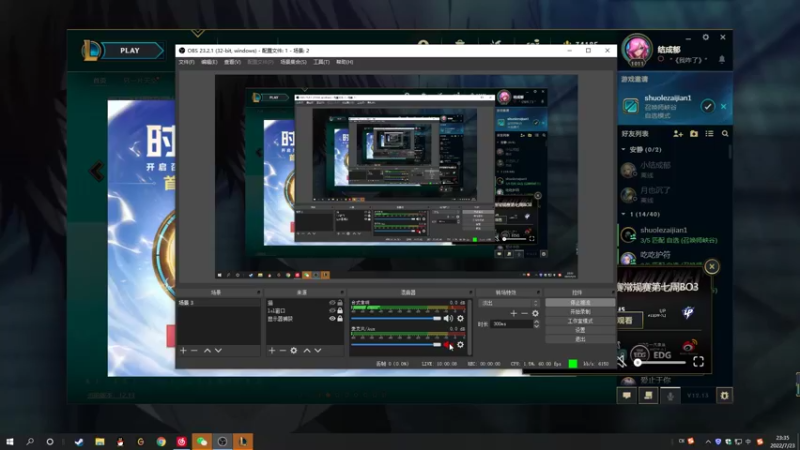Open League client settings gear at top
Viewport: 800px width, 450px height.
coord(706,37)
